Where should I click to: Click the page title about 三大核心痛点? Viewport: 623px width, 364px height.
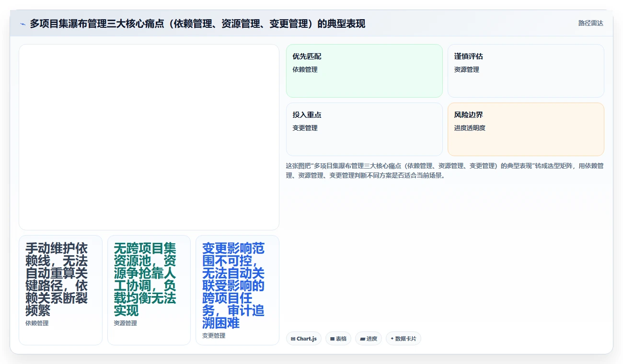point(197,23)
